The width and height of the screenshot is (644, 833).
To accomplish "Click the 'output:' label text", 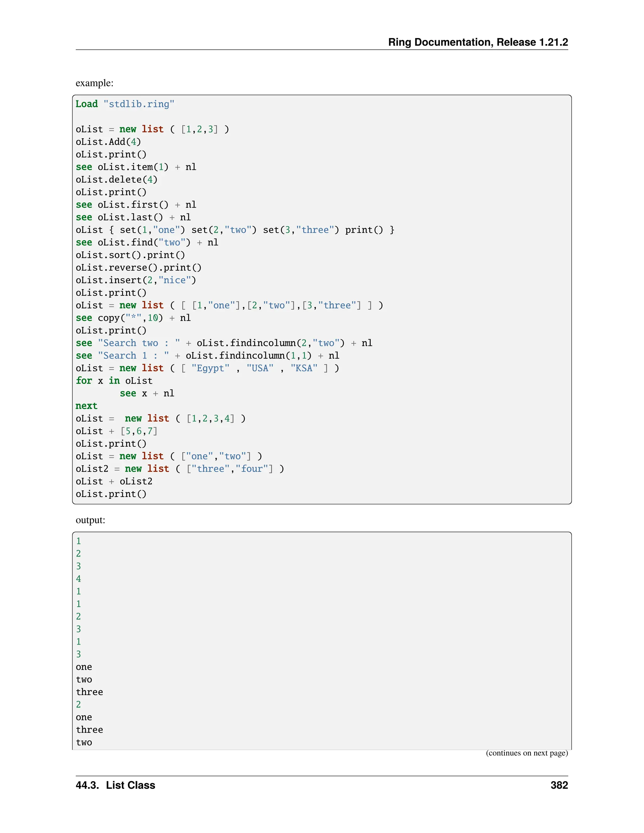I will click(x=91, y=520).
